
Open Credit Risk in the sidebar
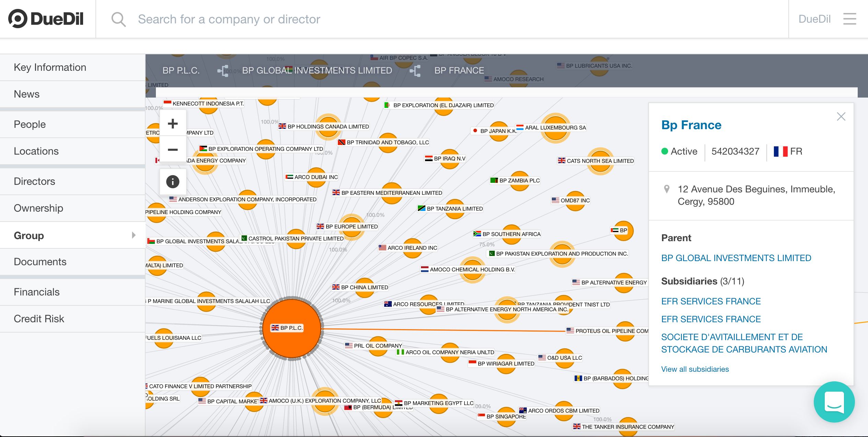click(x=72, y=319)
